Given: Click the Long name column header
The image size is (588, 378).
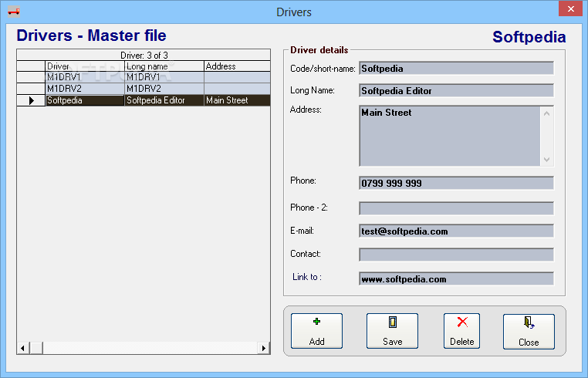Looking at the screenshot, I should point(164,66).
